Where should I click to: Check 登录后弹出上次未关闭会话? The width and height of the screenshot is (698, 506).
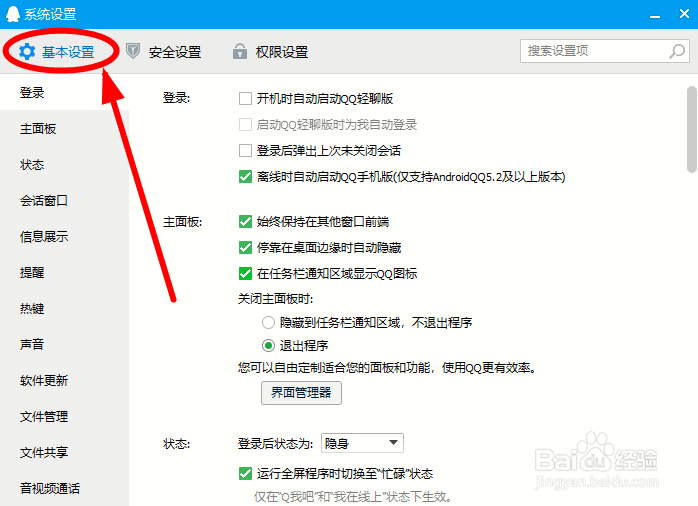[245, 150]
